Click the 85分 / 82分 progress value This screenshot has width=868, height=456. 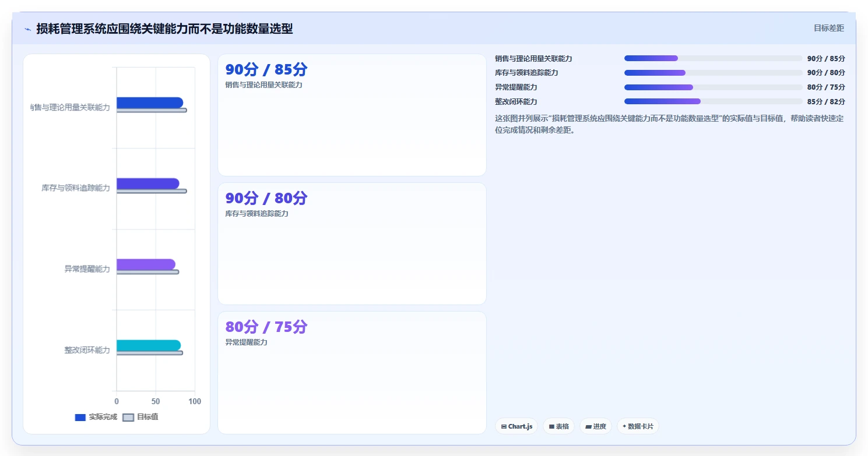tap(826, 102)
